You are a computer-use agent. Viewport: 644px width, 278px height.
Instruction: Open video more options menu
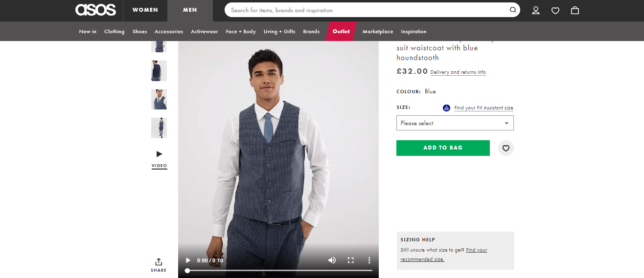369,260
